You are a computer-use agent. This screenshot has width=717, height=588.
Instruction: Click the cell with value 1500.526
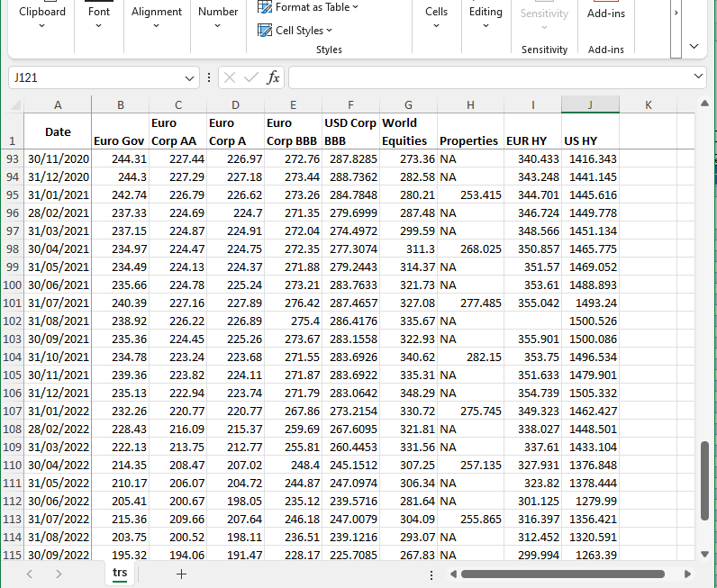590,321
